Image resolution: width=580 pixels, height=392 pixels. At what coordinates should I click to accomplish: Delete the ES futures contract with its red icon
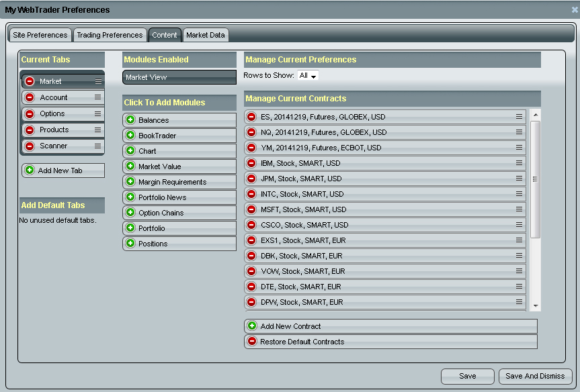point(252,117)
